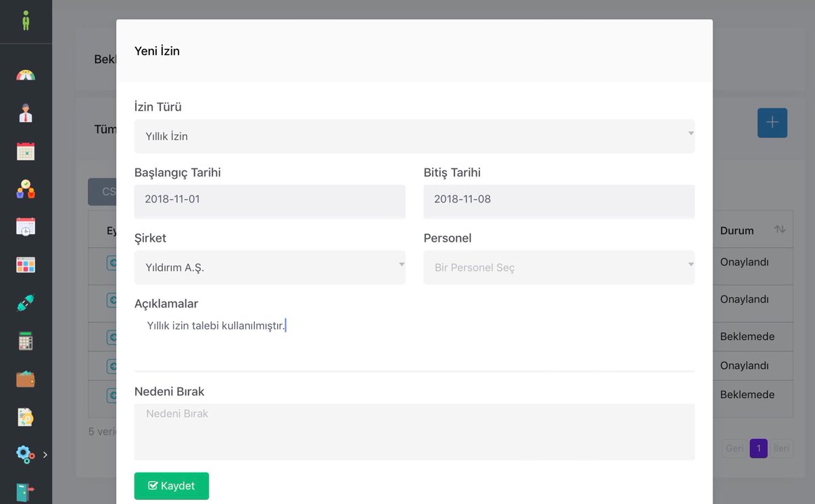Open the brown wallet icon in sidebar

[26, 379]
